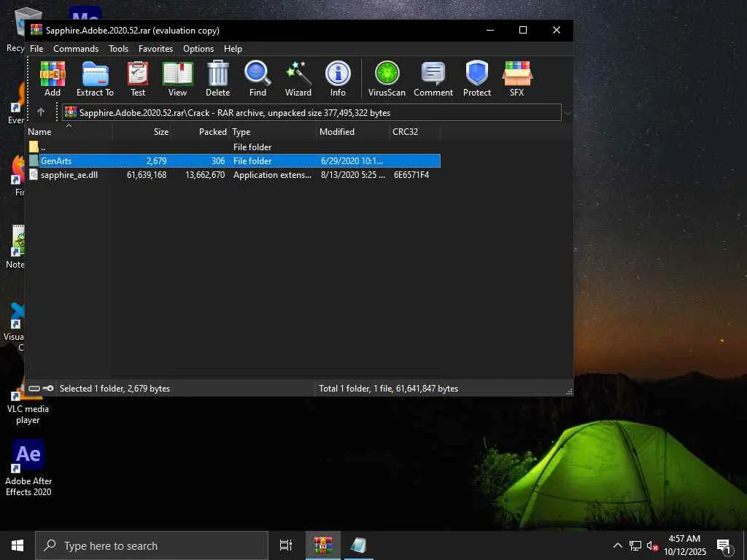747x560 pixels.
Task: Show hidden tray icons chevron
Action: click(617, 545)
